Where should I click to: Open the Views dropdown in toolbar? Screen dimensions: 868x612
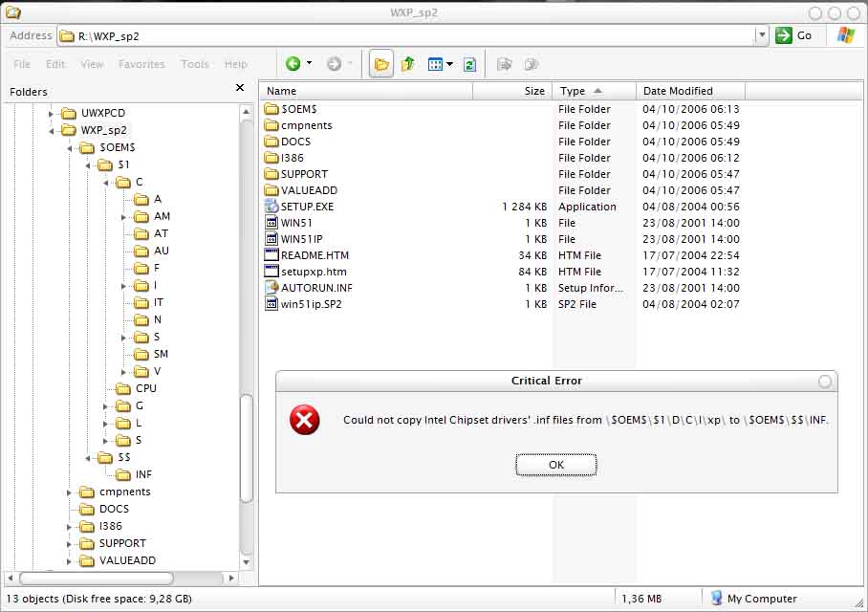pos(441,64)
